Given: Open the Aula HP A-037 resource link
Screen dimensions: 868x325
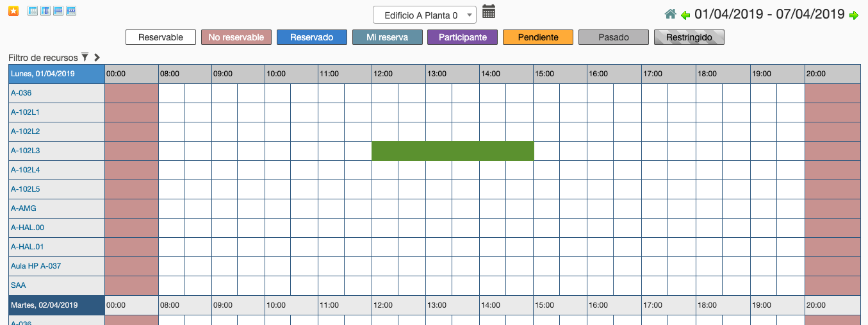Looking at the screenshot, I should [x=36, y=266].
